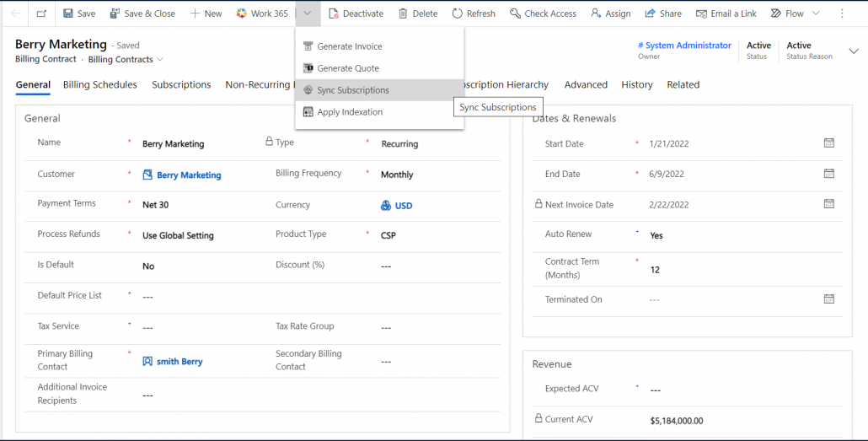The image size is (868, 441).
Task: Click Email a Link
Action: [726, 13]
